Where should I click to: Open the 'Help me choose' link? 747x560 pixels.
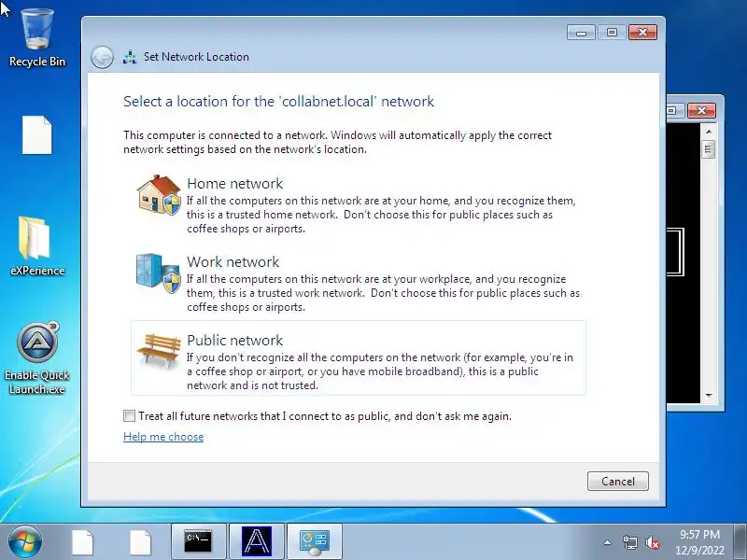pyautogui.click(x=163, y=437)
